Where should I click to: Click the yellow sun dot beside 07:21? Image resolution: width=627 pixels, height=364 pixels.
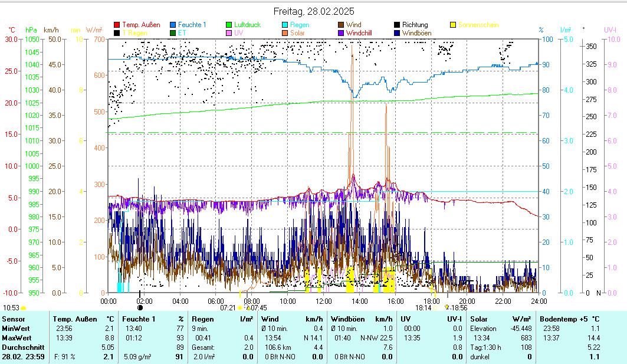click(x=240, y=307)
